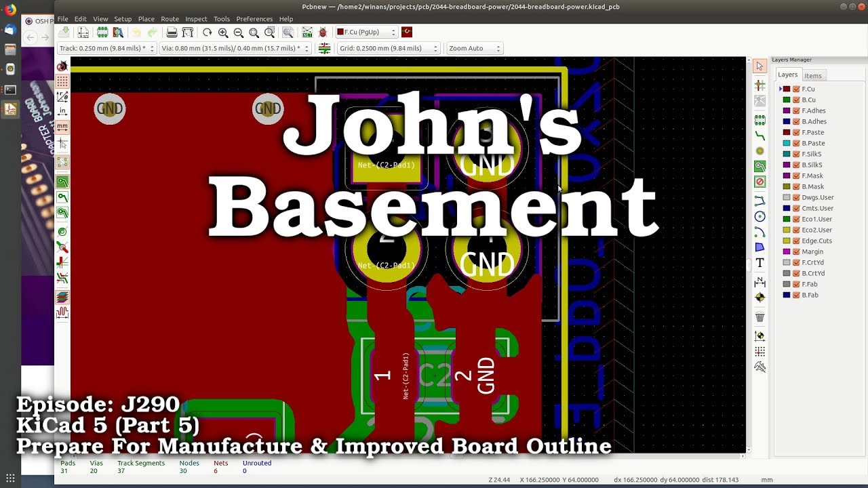Open the Track width dropdown
This screenshot has height=488, width=868.
point(107,49)
